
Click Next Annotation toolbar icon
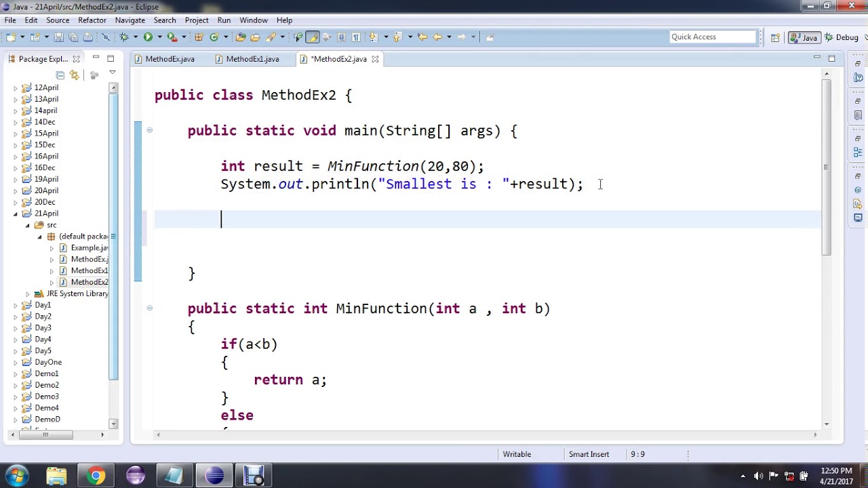coord(373,37)
